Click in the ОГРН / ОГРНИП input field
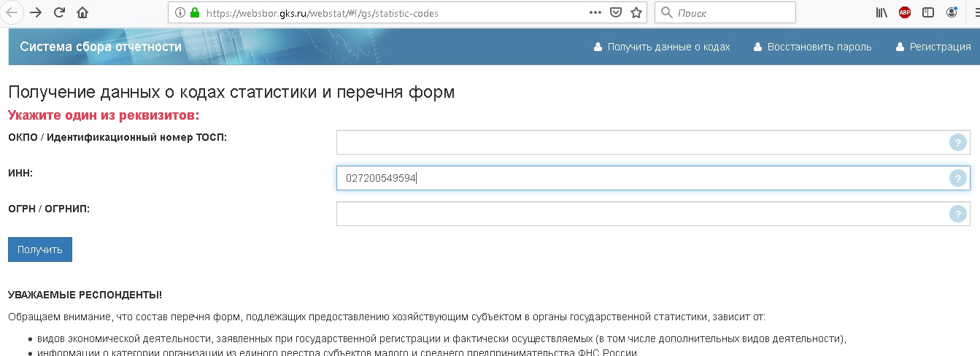This screenshot has height=356, width=980. [653, 214]
